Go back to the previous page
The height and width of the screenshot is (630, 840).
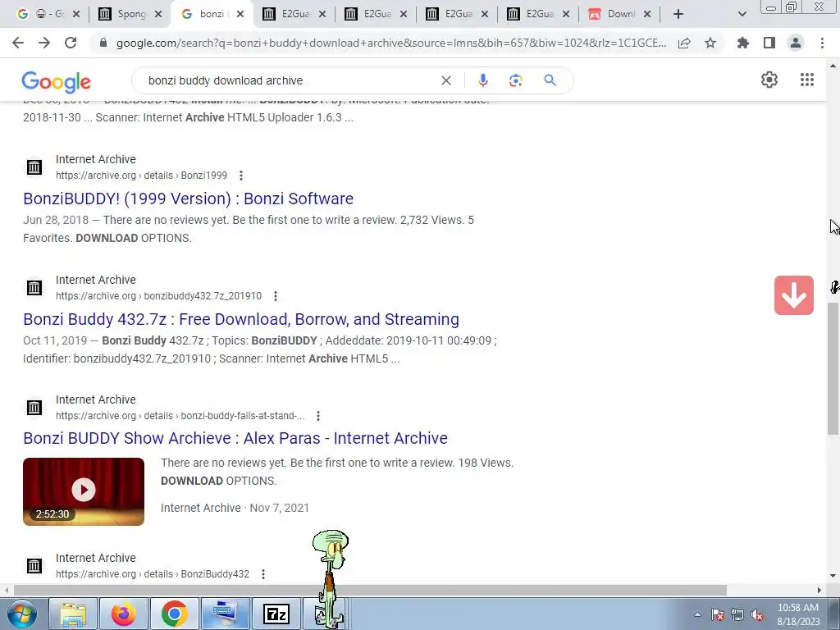pos(18,43)
